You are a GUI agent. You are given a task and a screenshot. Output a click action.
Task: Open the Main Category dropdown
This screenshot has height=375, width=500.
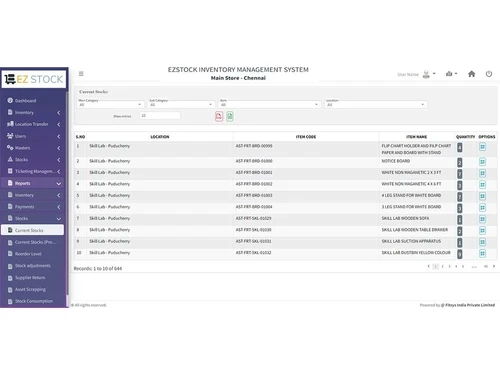110,104
